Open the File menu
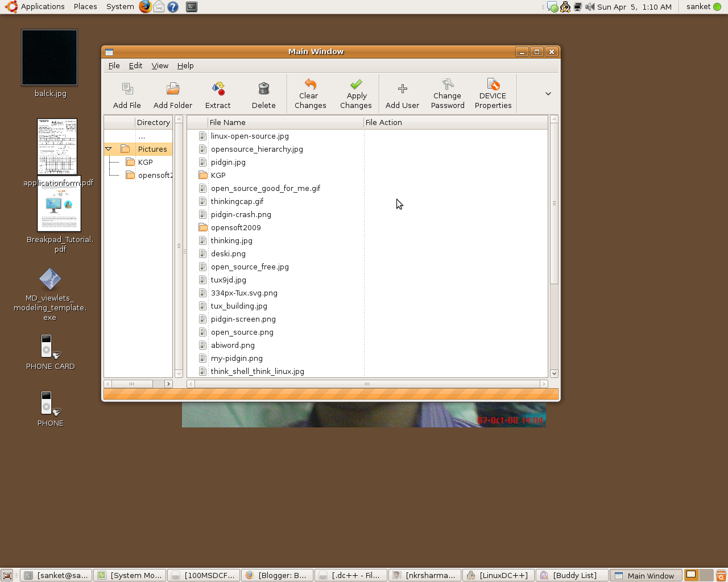 [114, 66]
